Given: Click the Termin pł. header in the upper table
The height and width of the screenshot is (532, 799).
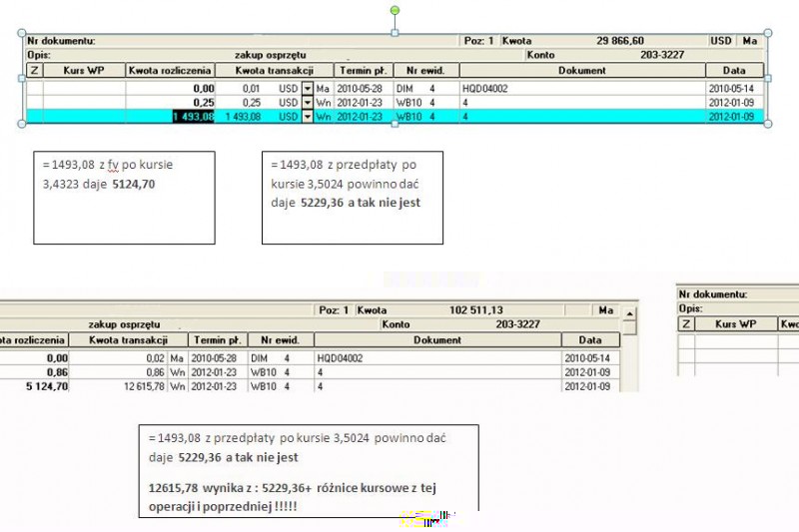Looking at the screenshot, I should [x=364, y=70].
